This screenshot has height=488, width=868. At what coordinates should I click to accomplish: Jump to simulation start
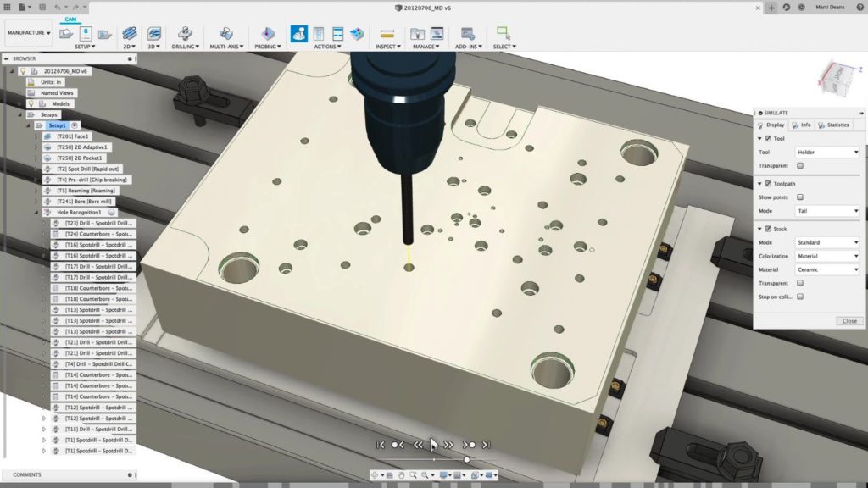pyautogui.click(x=381, y=445)
